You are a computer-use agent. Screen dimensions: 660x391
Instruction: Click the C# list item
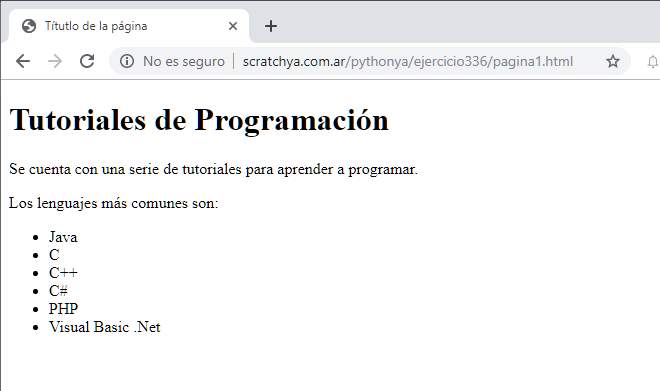point(59,291)
